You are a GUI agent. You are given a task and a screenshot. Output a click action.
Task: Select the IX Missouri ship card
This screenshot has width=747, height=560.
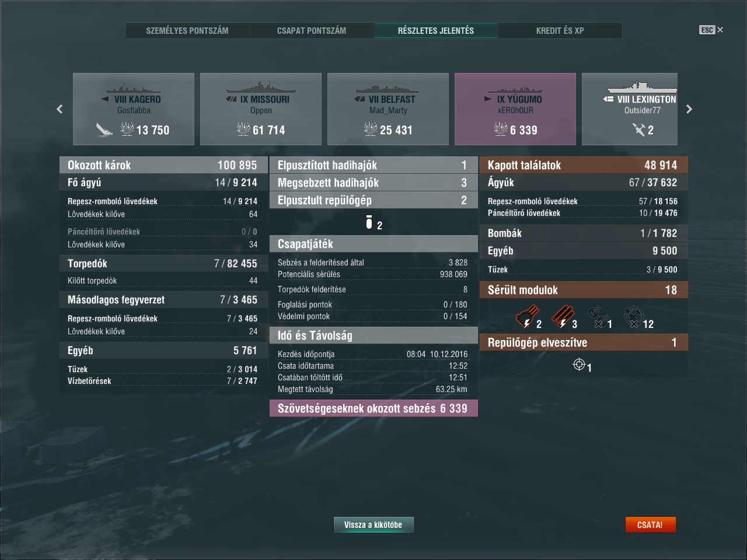[261, 109]
